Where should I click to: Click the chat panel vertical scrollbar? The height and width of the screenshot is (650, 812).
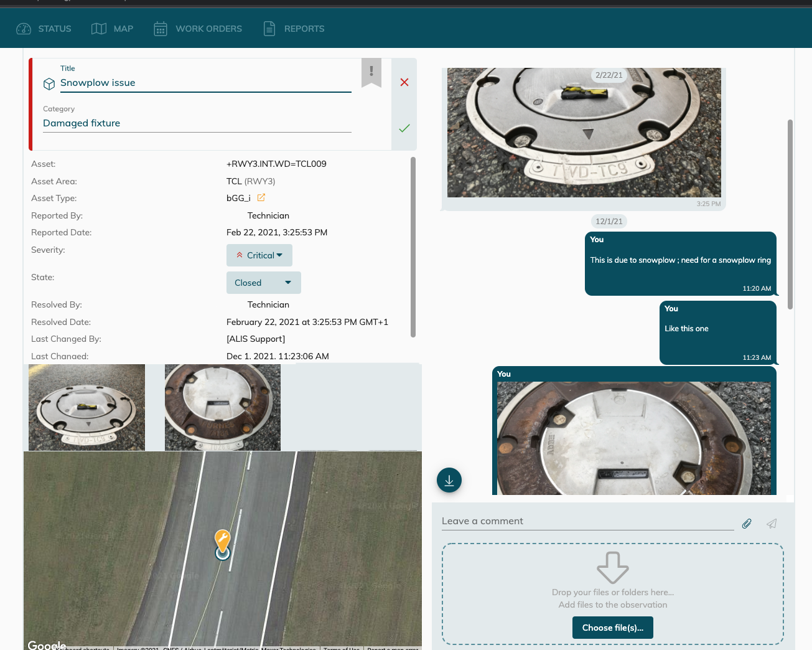[790, 214]
